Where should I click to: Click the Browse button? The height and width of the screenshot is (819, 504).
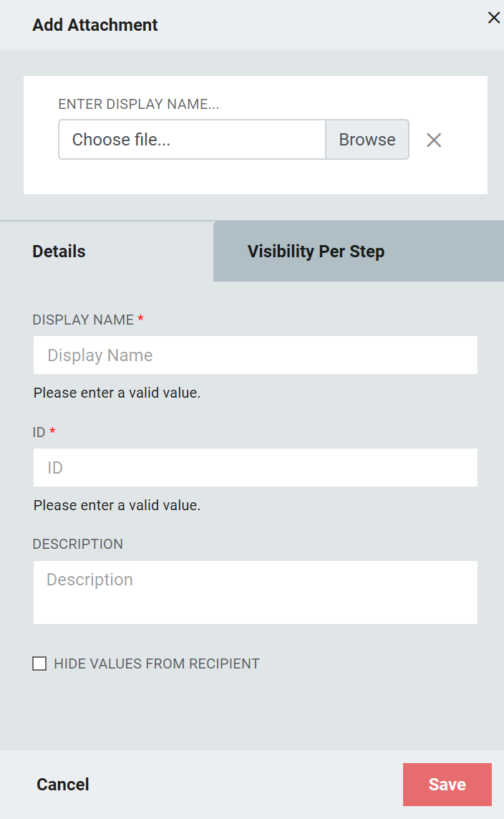[367, 140]
